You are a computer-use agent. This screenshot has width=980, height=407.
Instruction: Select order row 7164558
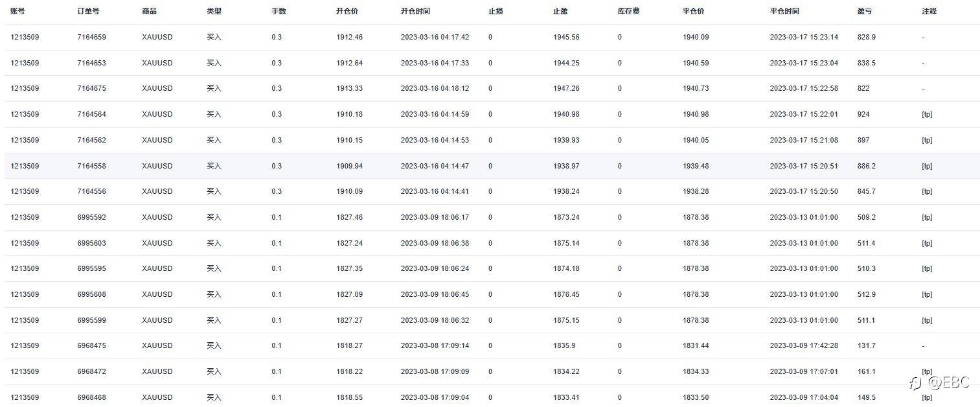492,166
